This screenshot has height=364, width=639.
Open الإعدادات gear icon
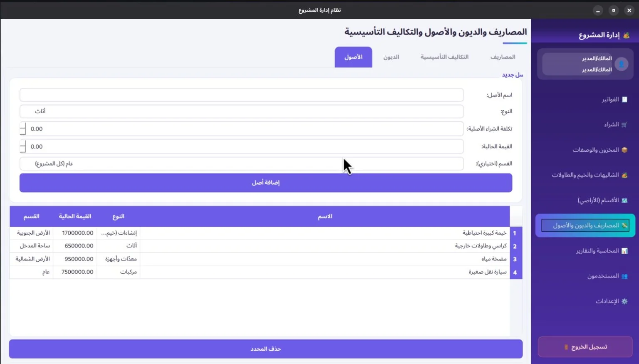pyautogui.click(x=624, y=301)
